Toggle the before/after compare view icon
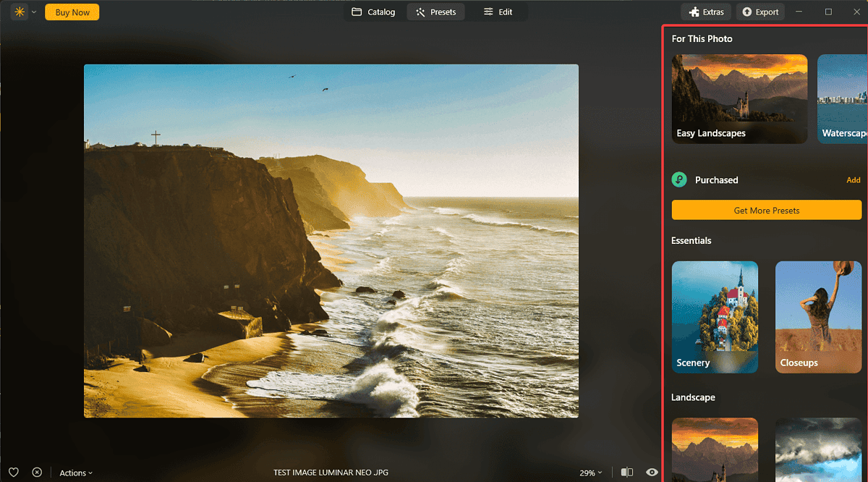This screenshot has width=868, height=482. pos(627,473)
